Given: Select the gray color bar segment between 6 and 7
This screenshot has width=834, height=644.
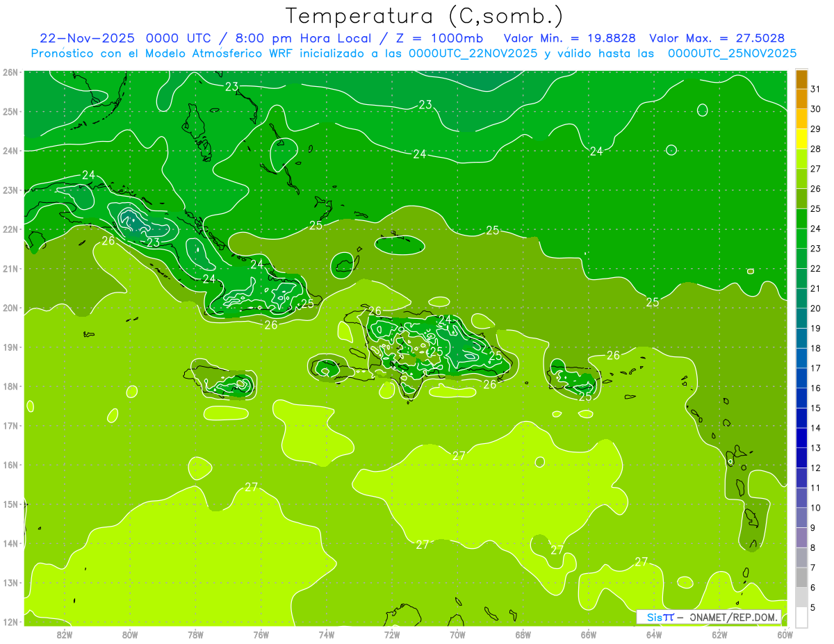Looking at the screenshot, I should pyautogui.click(x=801, y=578).
